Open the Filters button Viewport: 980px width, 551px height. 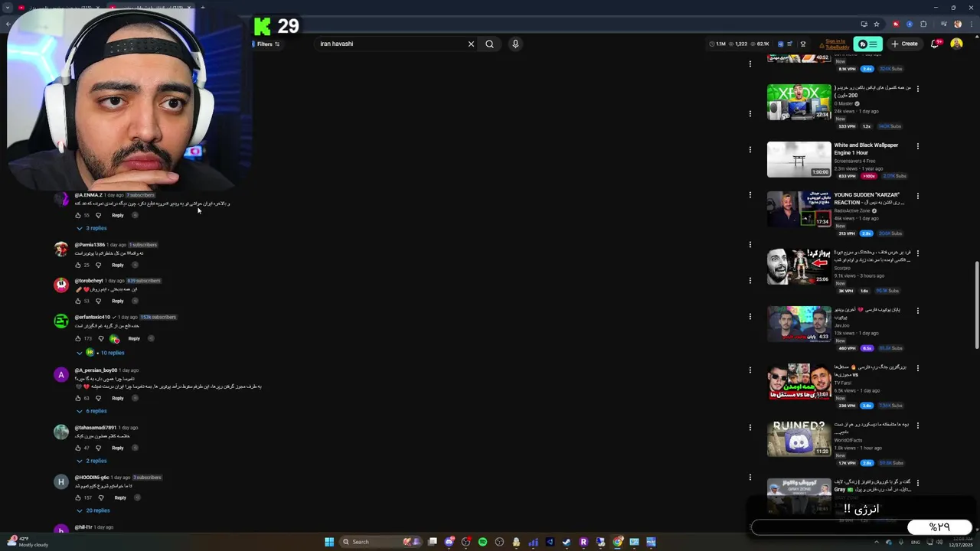pyautogui.click(x=268, y=44)
